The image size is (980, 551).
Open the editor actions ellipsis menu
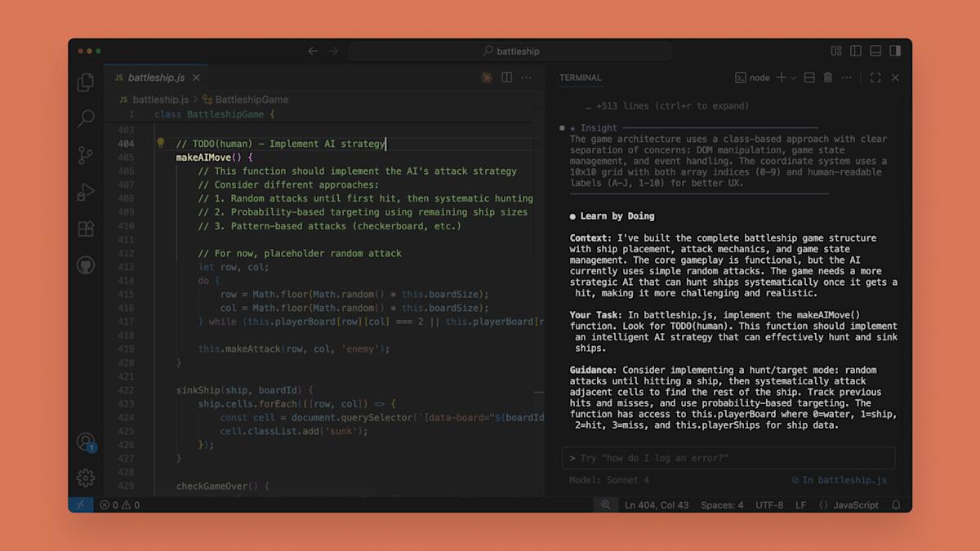[526, 77]
